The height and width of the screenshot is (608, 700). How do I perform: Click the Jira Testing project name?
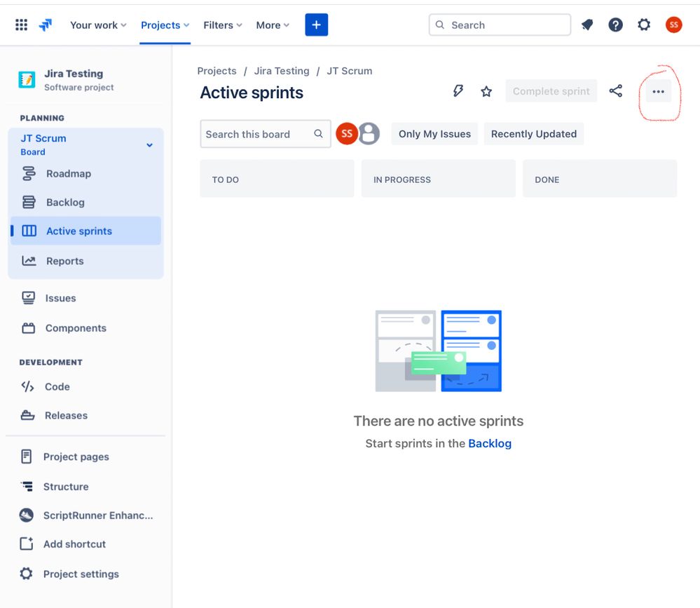point(74,73)
